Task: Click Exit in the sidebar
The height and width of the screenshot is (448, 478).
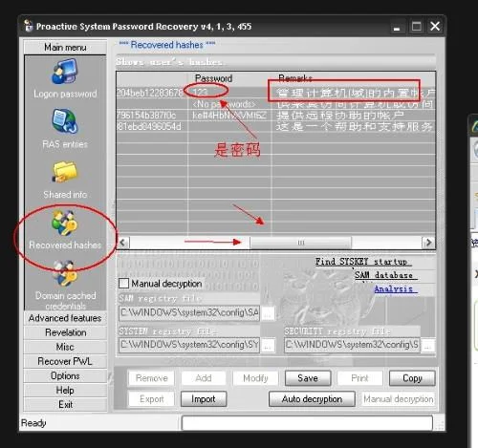Action: (x=65, y=405)
